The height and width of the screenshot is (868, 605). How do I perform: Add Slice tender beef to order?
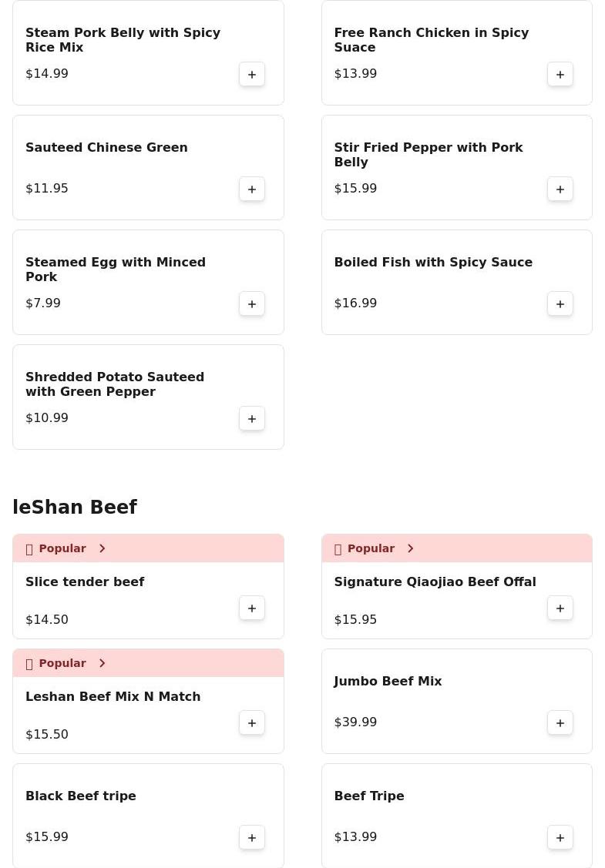click(252, 608)
